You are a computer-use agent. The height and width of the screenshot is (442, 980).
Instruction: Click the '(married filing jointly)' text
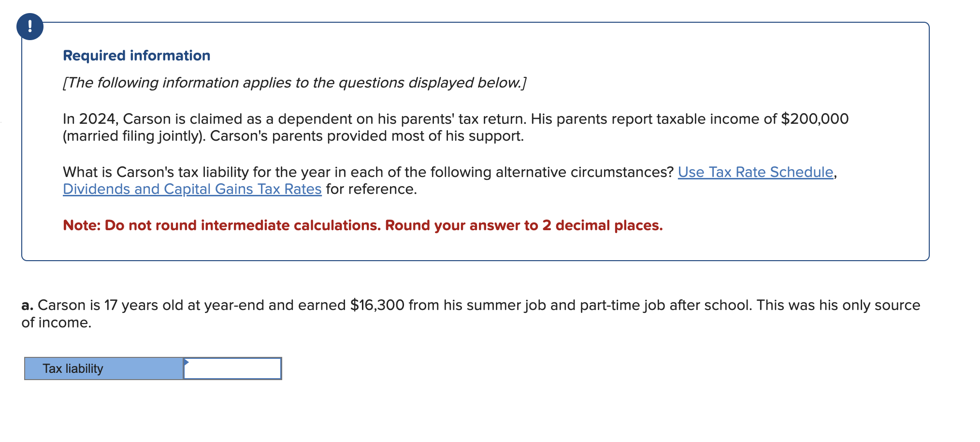click(134, 136)
